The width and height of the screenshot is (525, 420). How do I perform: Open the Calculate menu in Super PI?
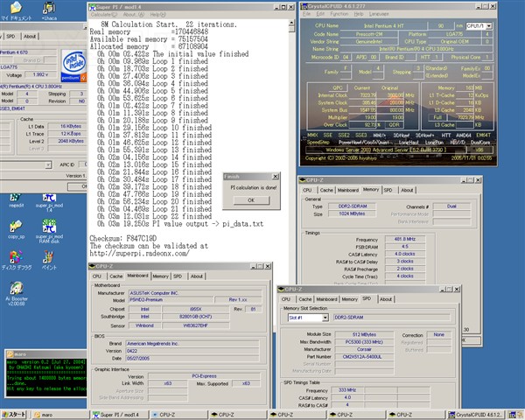104,15
